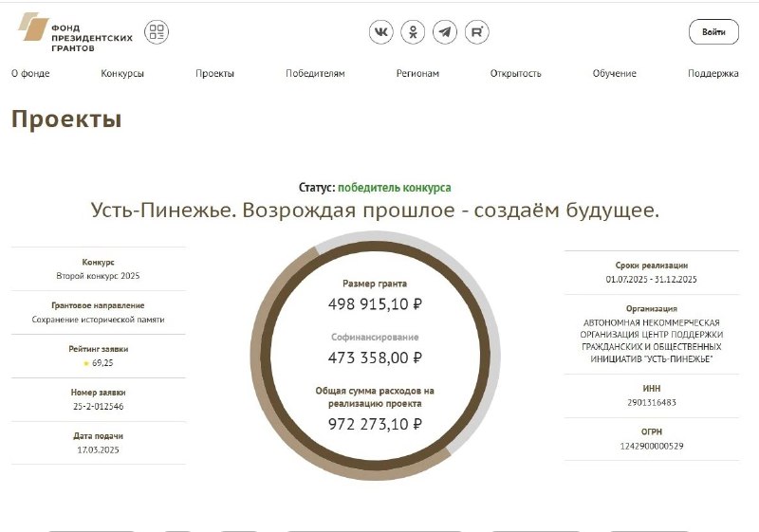Open the Фонд президентских грантов logo

(x=75, y=32)
